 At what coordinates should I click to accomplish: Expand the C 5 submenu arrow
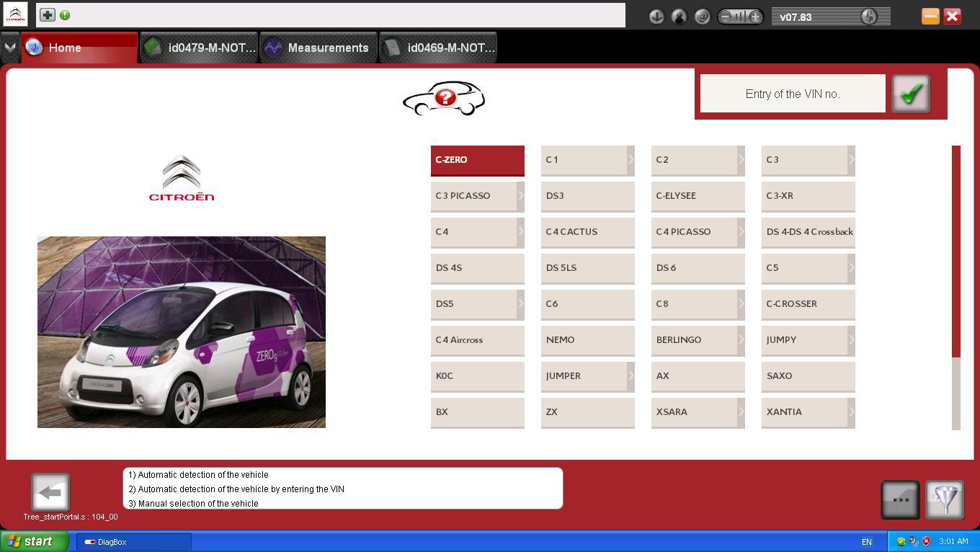point(852,268)
